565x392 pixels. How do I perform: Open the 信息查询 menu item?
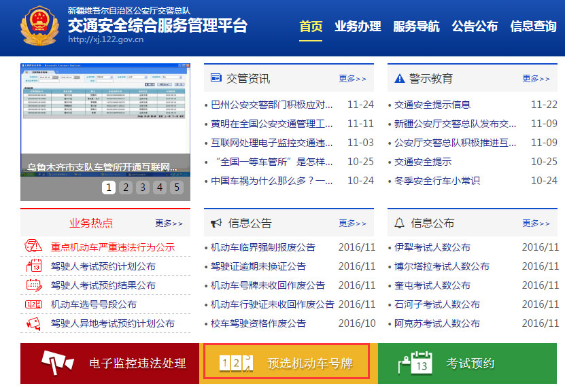point(534,26)
